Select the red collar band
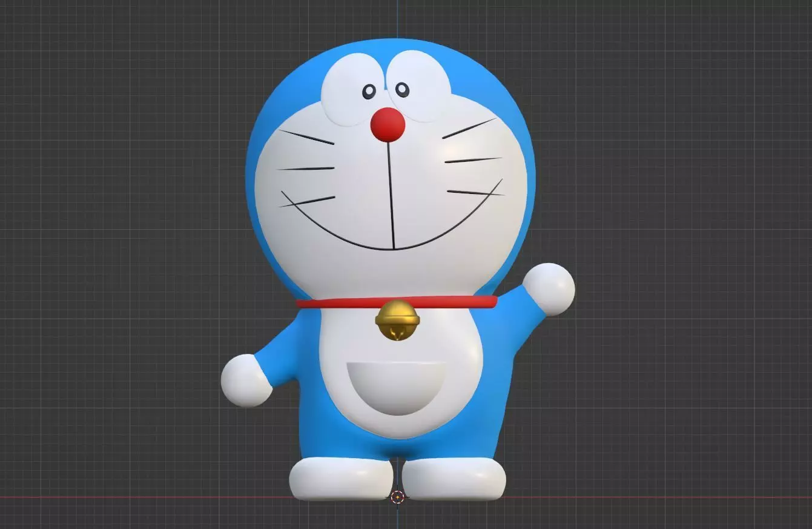812x529 pixels. click(397, 301)
